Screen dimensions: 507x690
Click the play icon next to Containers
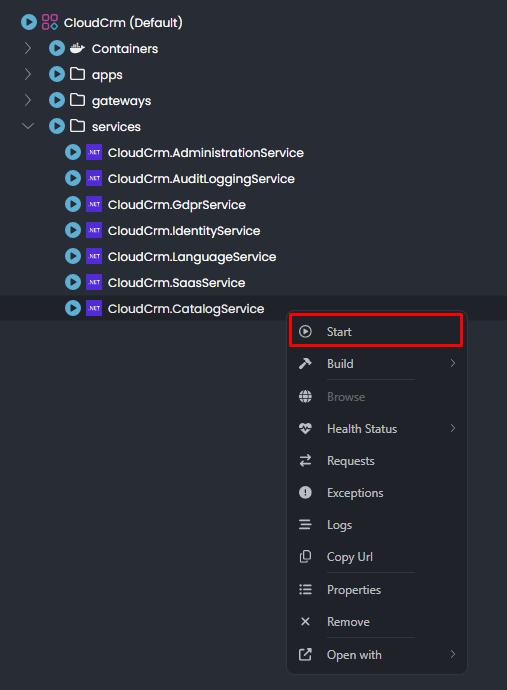click(57, 48)
